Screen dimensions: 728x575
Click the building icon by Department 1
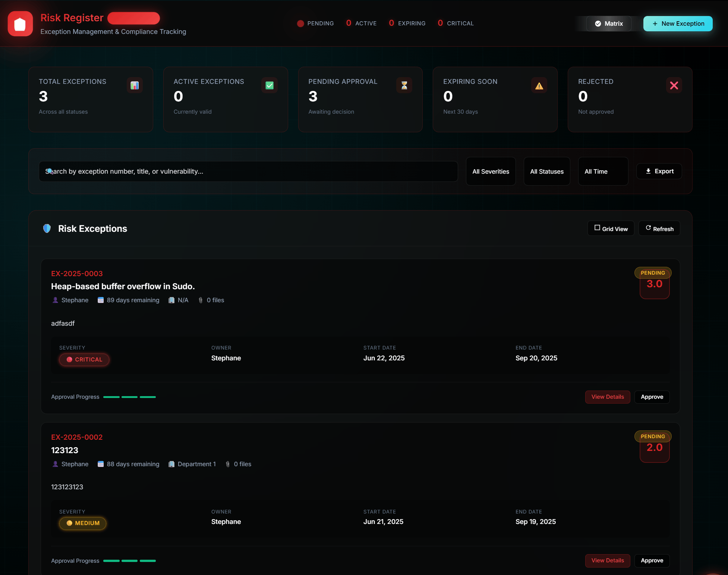click(171, 464)
